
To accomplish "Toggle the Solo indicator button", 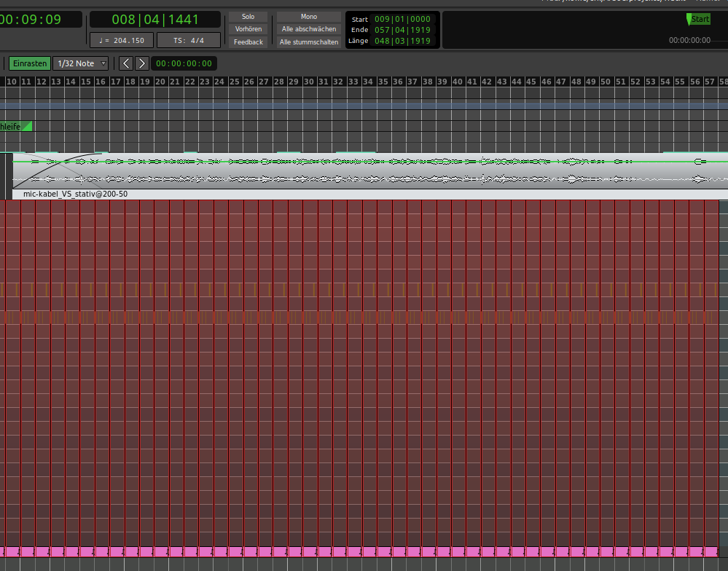I will click(248, 16).
